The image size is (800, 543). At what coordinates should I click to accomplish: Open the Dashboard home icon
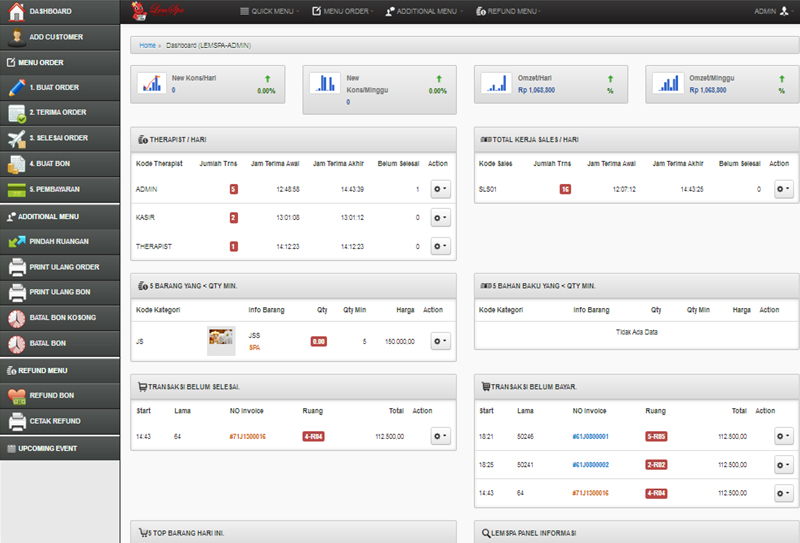point(16,11)
